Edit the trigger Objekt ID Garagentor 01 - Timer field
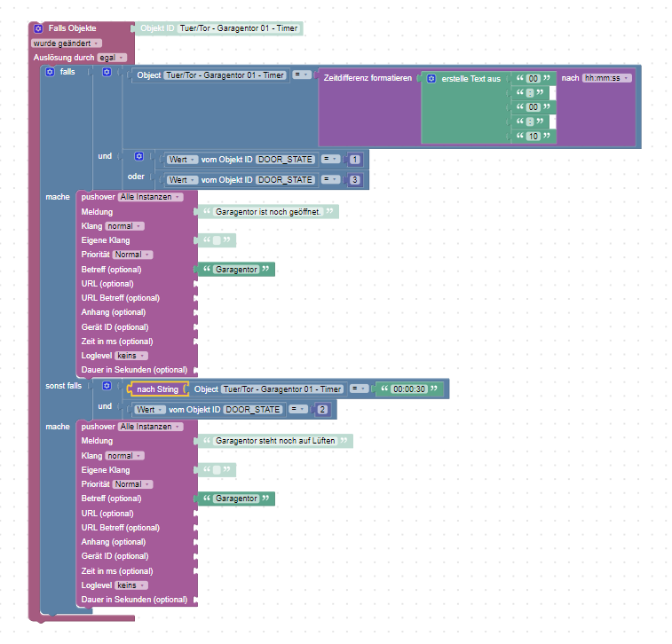672x644 pixels. coord(239,28)
